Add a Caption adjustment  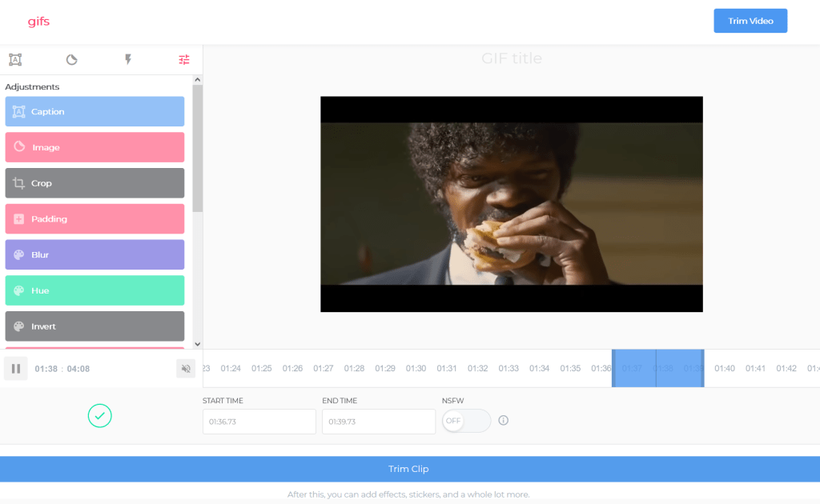tap(94, 112)
